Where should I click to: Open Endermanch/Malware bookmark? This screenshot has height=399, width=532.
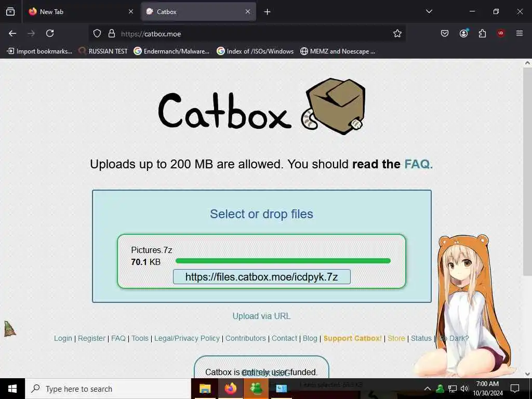click(171, 51)
